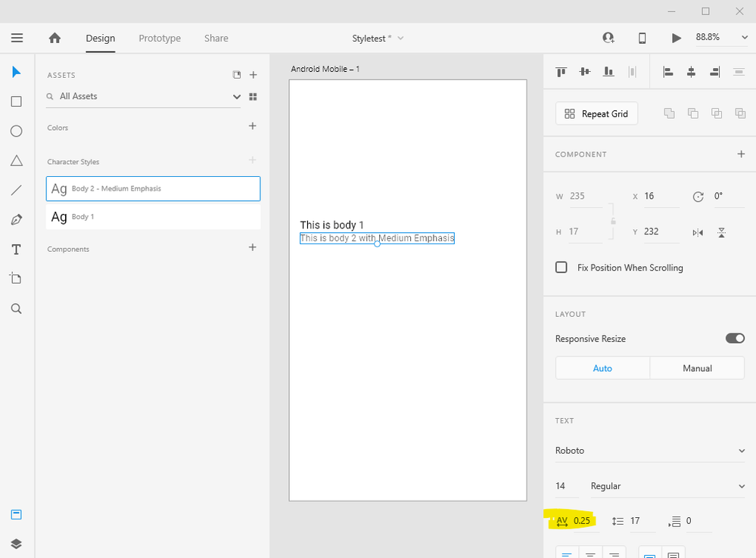Enable Fix Position When Scrolling

click(x=562, y=268)
